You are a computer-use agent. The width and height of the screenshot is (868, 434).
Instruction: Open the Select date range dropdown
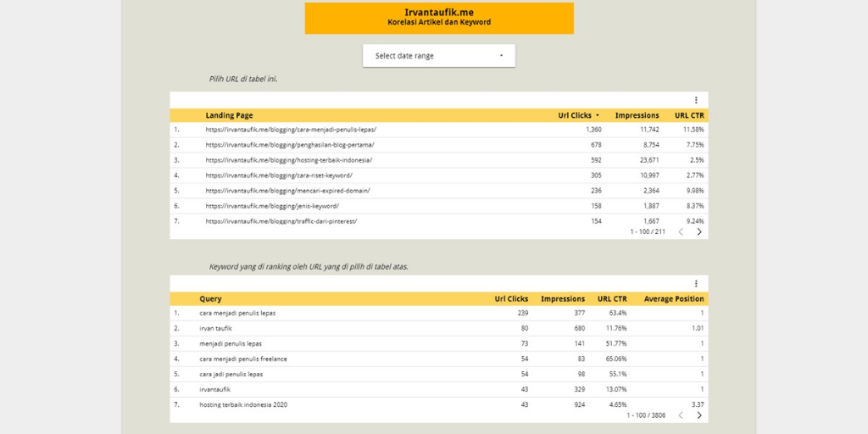point(438,56)
